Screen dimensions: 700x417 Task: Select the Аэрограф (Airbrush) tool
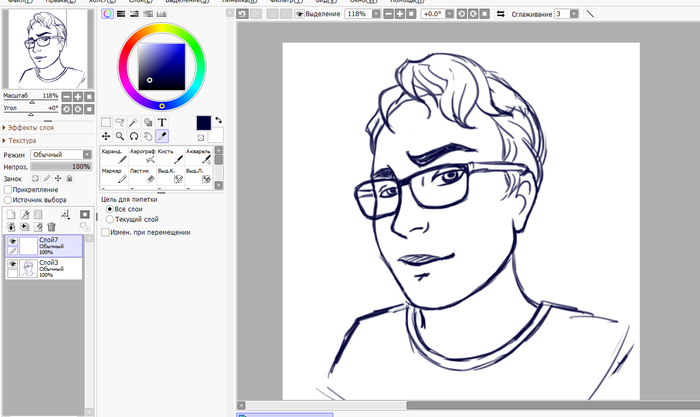pos(141,156)
